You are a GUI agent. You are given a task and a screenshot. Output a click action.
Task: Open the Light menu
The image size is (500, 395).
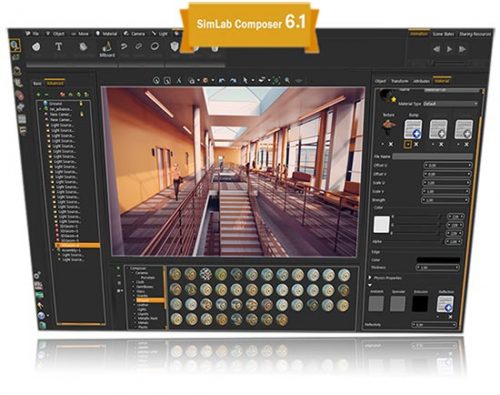click(160, 34)
